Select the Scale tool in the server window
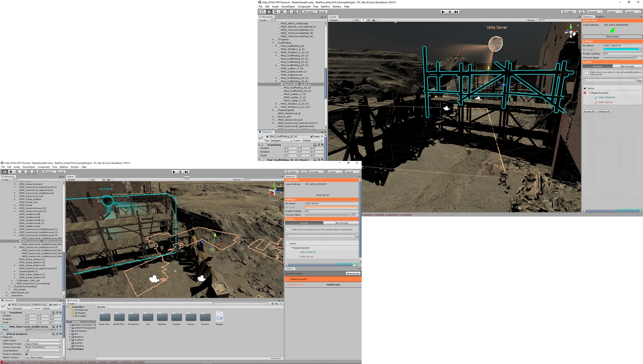 [23, 172]
